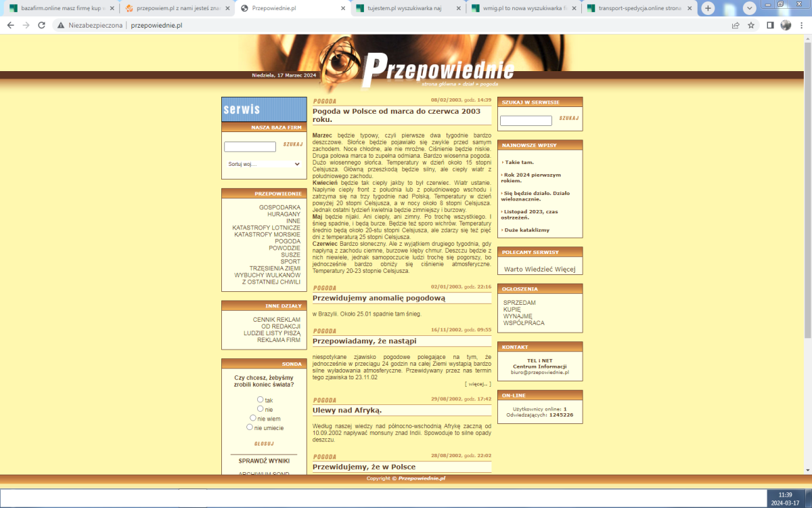
Task: Bookmark this page with star icon
Action: pyautogui.click(x=751, y=25)
